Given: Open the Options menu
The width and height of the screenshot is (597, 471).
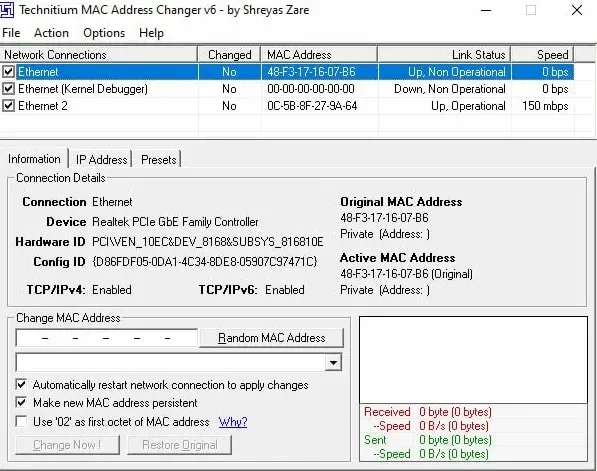Looking at the screenshot, I should point(104,33).
